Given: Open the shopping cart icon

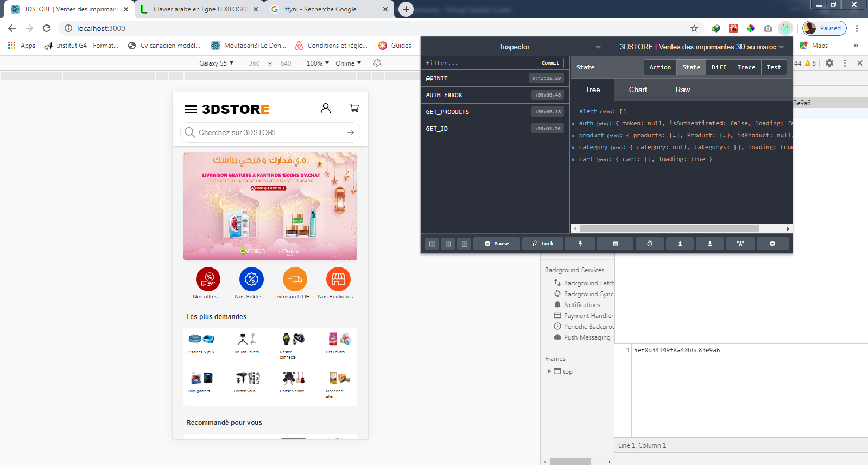Looking at the screenshot, I should (x=354, y=108).
